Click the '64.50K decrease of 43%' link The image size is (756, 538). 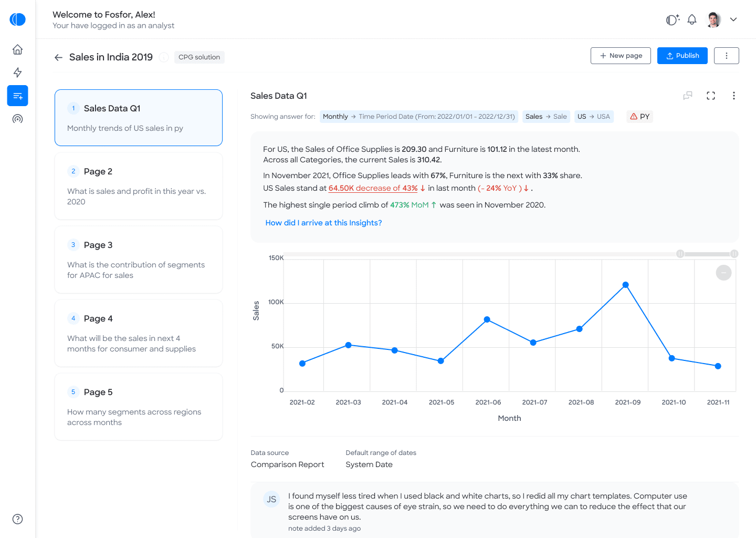pyautogui.click(x=373, y=188)
